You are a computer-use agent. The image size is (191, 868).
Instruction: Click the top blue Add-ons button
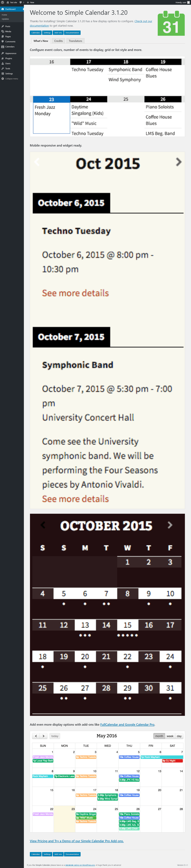click(x=58, y=33)
